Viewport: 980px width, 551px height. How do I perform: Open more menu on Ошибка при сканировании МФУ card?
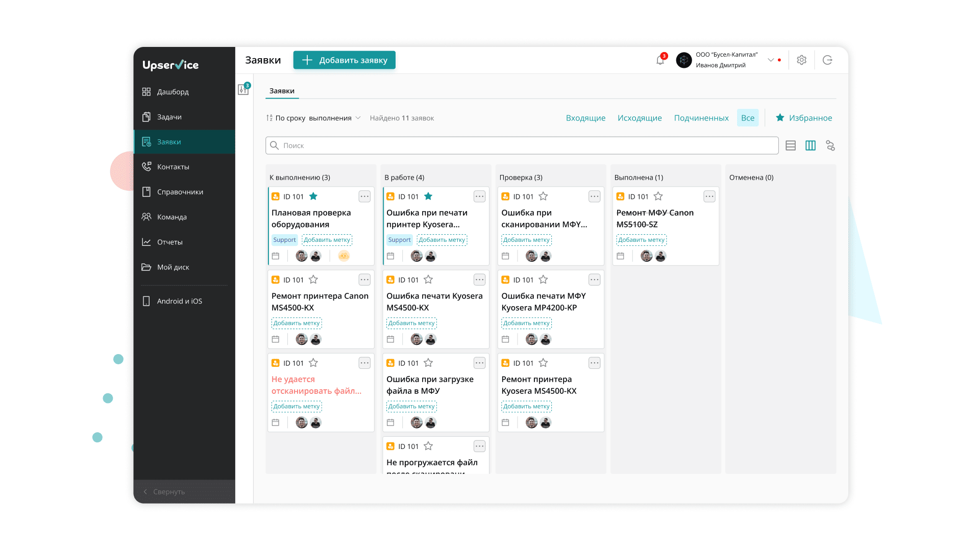tap(594, 196)
